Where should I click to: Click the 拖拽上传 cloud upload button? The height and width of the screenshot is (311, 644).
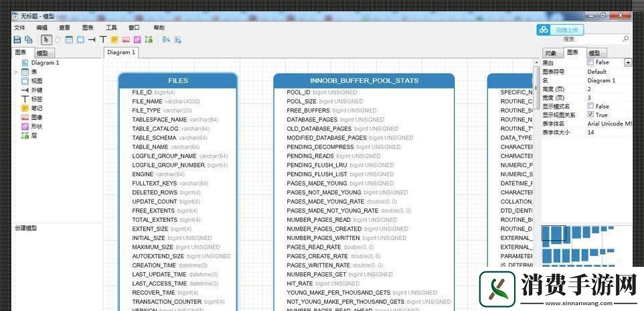click(x=561, y=29)
